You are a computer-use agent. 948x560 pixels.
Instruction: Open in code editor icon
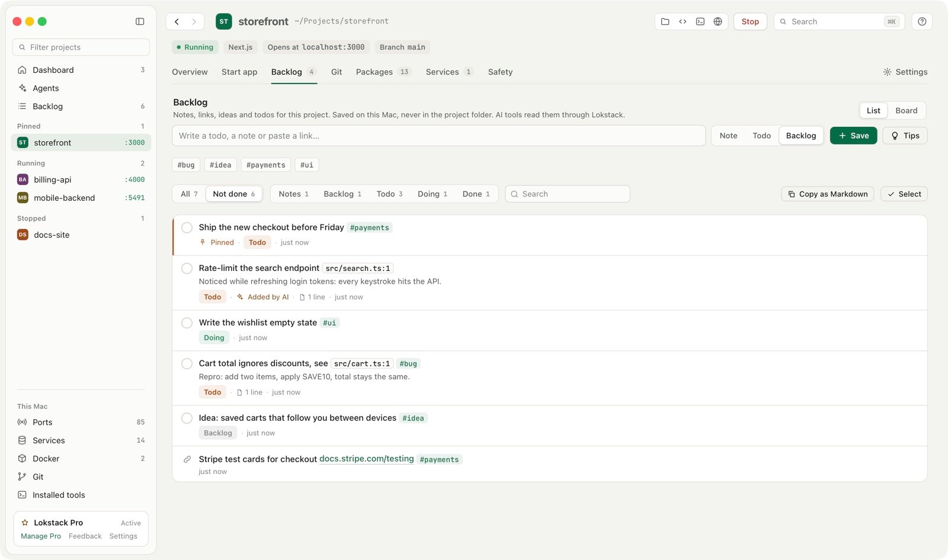tap(683, 21)
